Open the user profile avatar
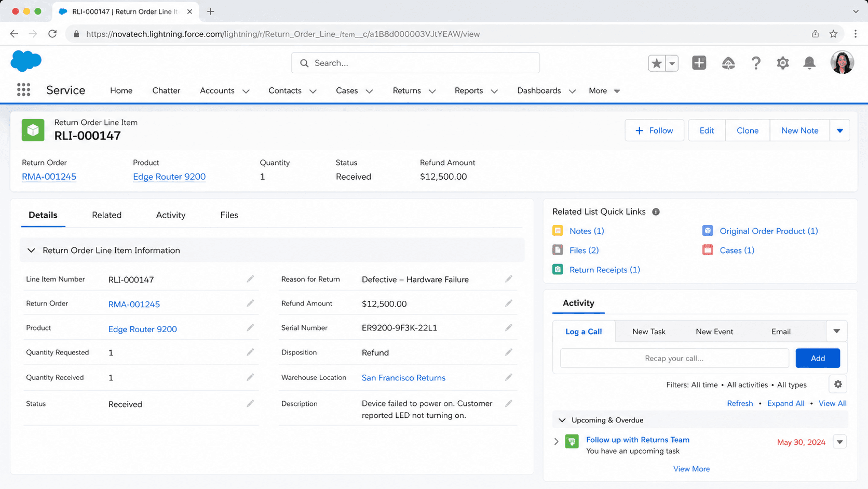 point(842,62)
